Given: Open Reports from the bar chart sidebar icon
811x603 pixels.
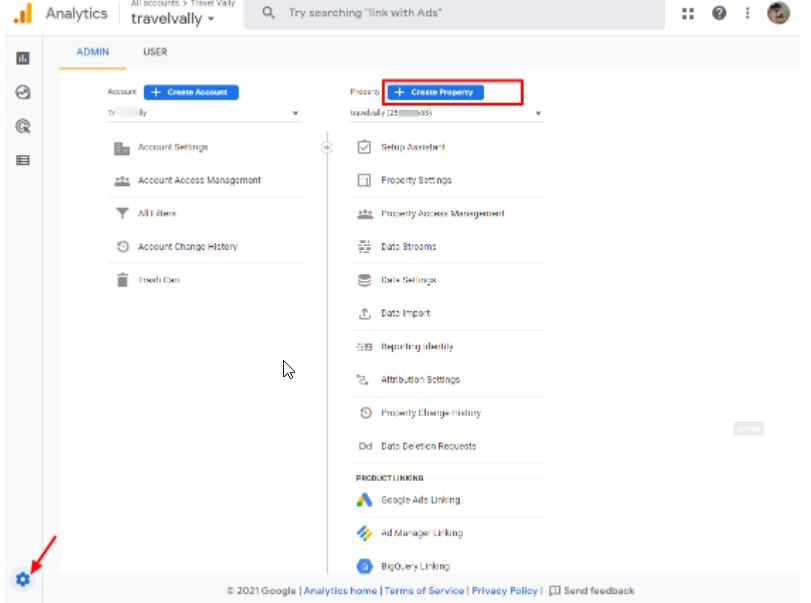Looking at the screenshot, I should click(22, 59).
